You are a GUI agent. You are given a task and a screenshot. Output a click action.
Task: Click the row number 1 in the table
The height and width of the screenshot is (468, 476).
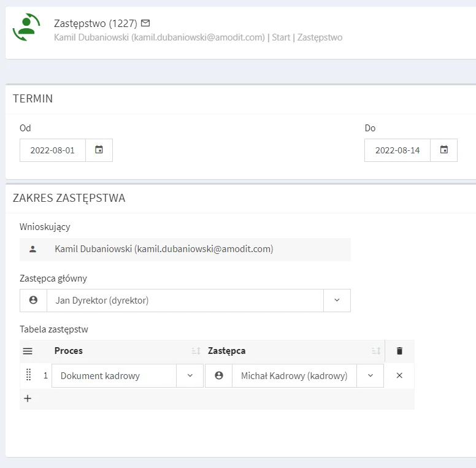(45, 376)
